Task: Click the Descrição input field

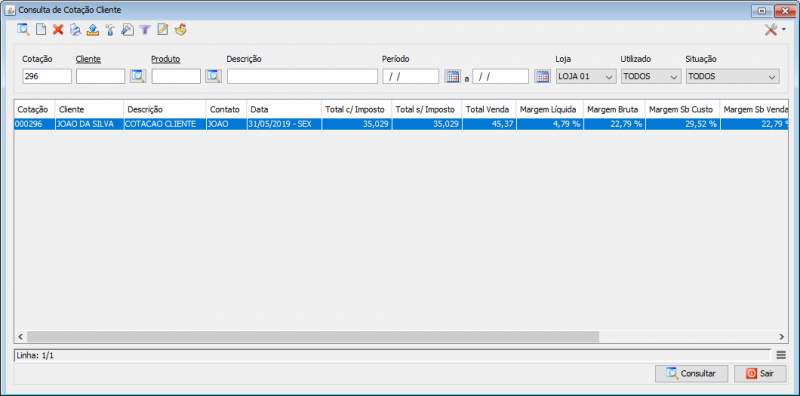Action: pos(303,77)
